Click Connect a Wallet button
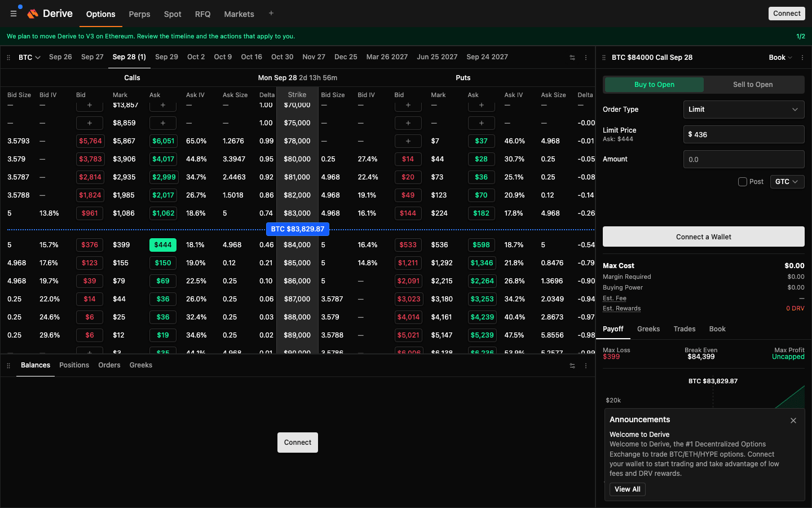 tap(704, 237)
